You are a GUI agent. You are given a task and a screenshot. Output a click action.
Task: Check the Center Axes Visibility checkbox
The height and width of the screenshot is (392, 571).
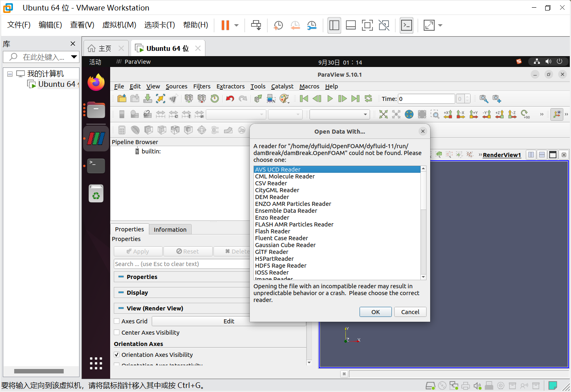[117, 332]
